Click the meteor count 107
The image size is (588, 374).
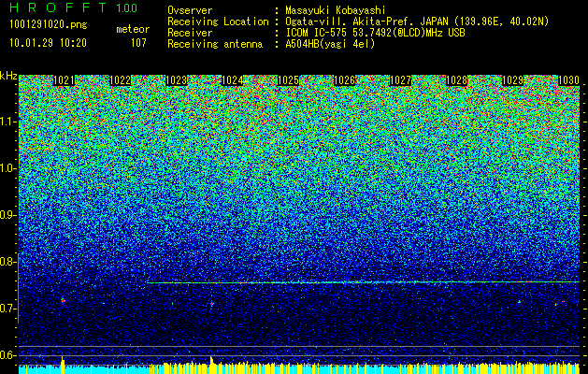(138, 43)
